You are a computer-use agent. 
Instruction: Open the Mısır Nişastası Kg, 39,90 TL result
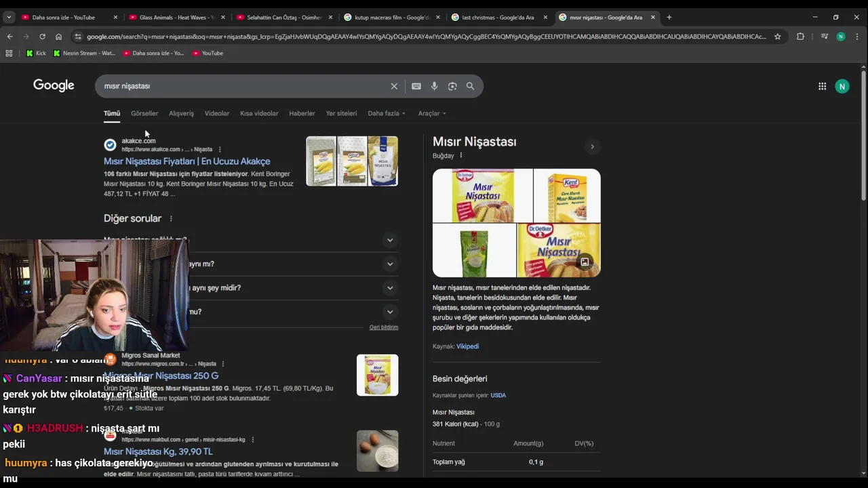point(158,451)
